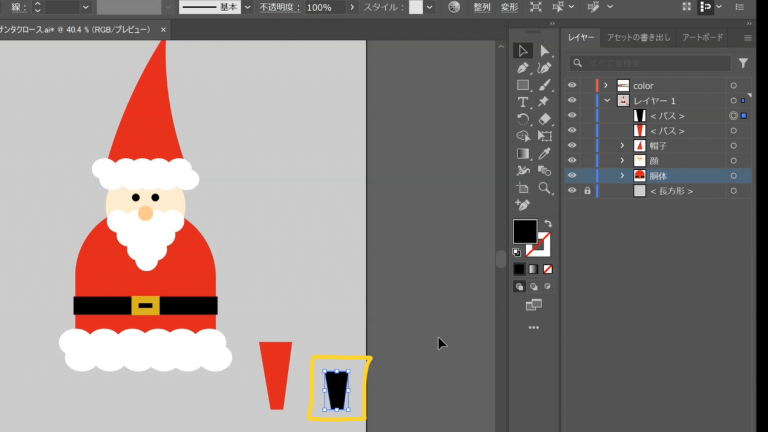Activate the Zoom magnifier tool

tap(544, 188)
